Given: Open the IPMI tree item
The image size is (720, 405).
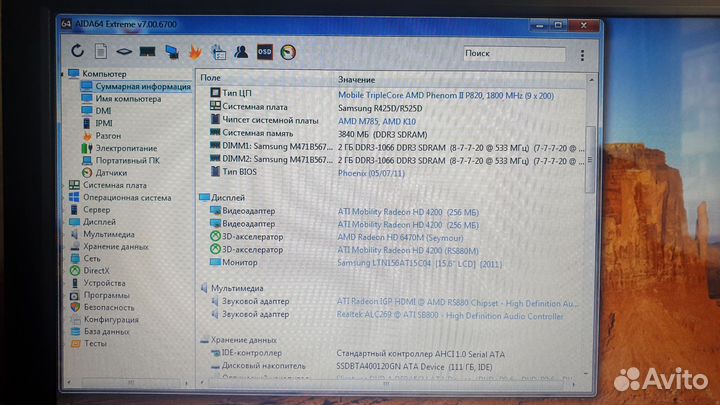Looking at the screenshot, I should click(104, 123).
